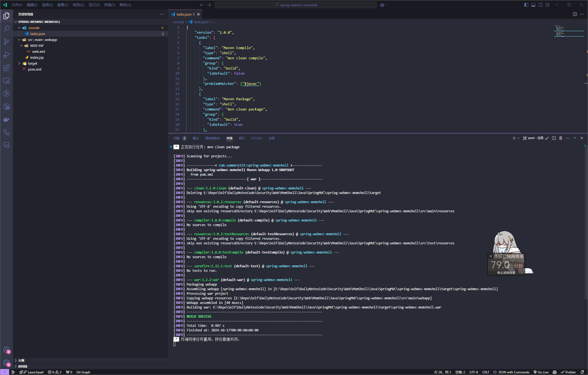Screen dimensions: 588x375
Task: Go to line via 行 26, 列 3
Action: (443, 372)
